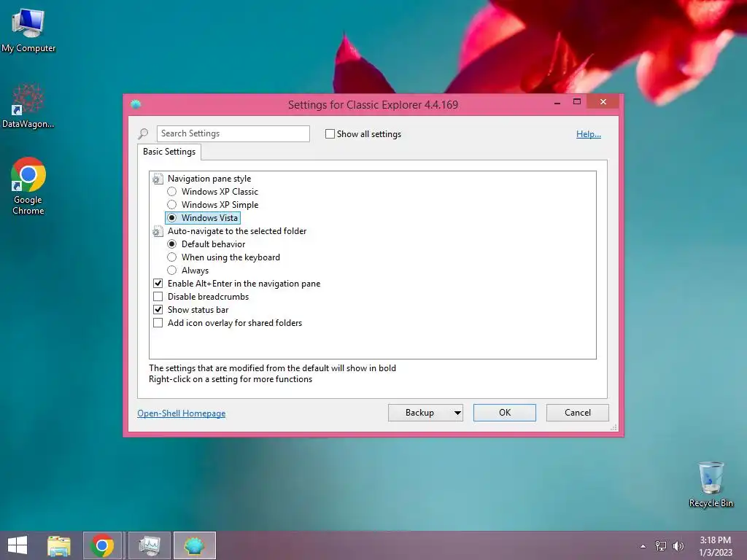The height and width of the screenshot is (560, 747).
Task: Choose Windows XP Simple pane style
Action: tap(212, 205)
